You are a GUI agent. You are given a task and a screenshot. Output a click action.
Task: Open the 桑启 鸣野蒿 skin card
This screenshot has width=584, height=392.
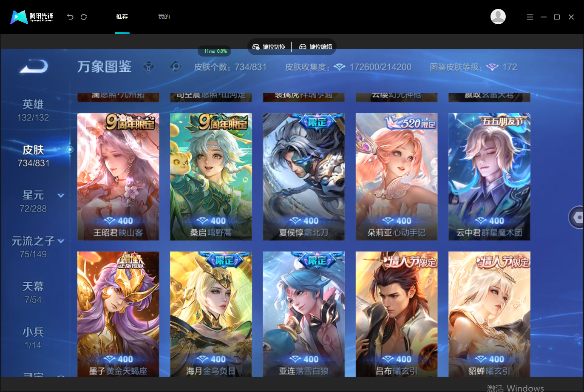[x=211, y=177]
